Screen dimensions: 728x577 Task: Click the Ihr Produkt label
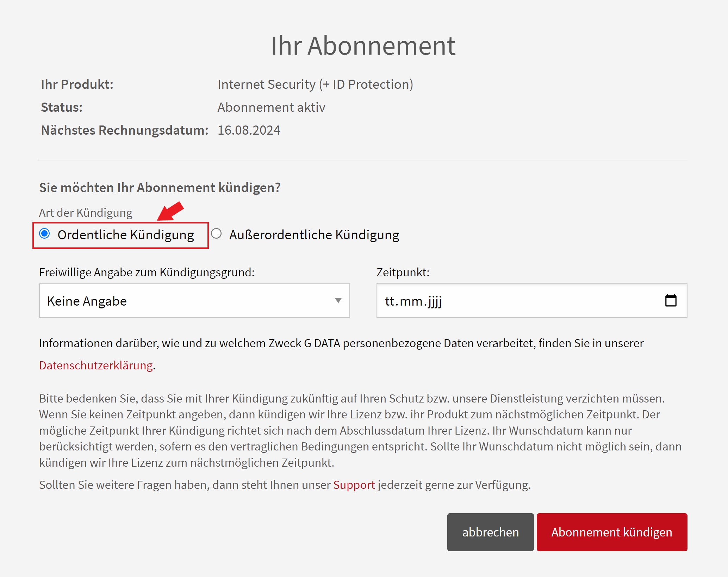click(77, 85)
